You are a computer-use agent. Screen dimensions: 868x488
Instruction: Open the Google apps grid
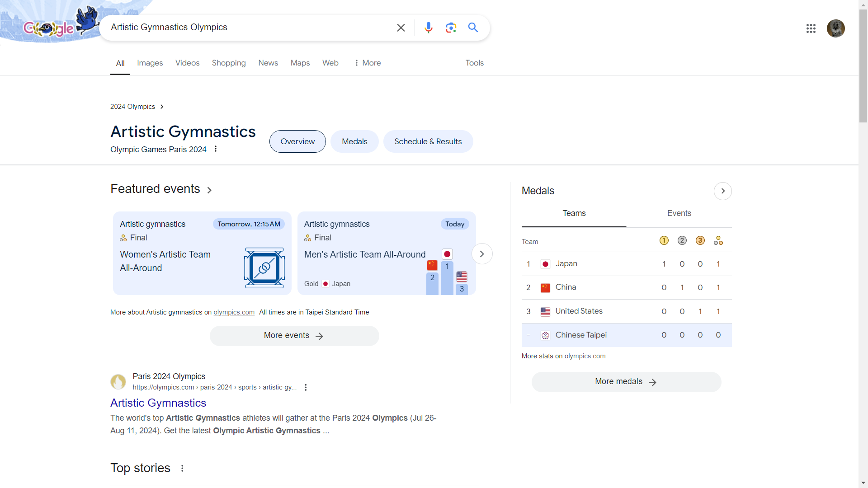(811, 28)
